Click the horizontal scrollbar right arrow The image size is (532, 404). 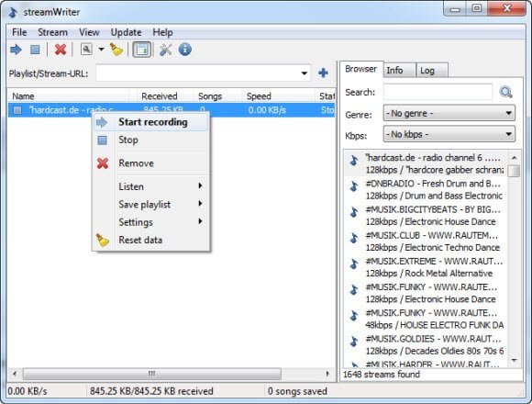pyautogui.click(x=327, y=374)
